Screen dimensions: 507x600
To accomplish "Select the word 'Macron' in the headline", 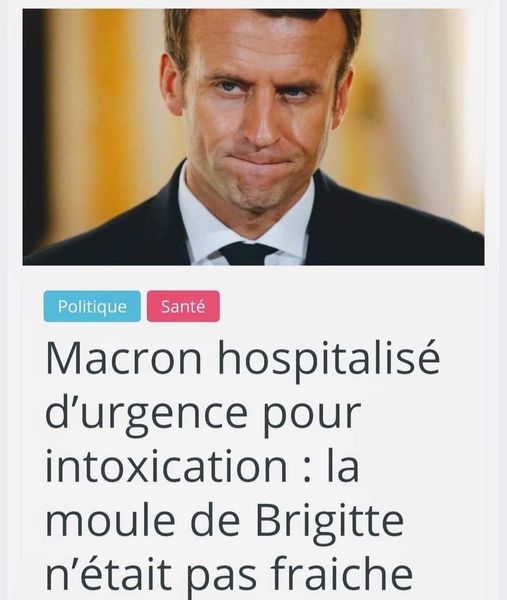I will click(x=124, y=358).
